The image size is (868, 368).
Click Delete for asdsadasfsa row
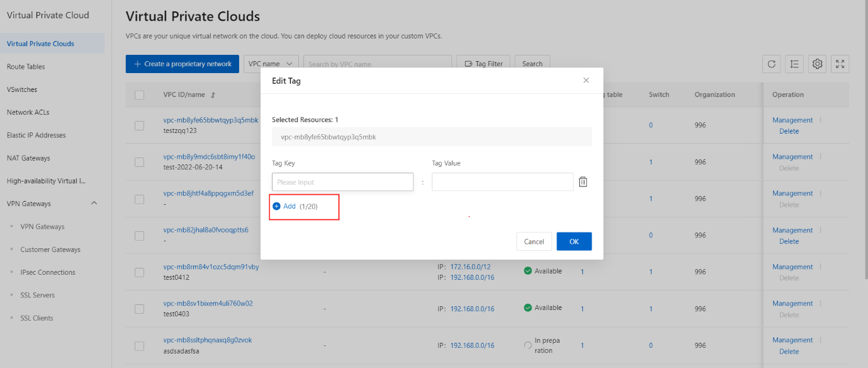(x=789, y=352)
